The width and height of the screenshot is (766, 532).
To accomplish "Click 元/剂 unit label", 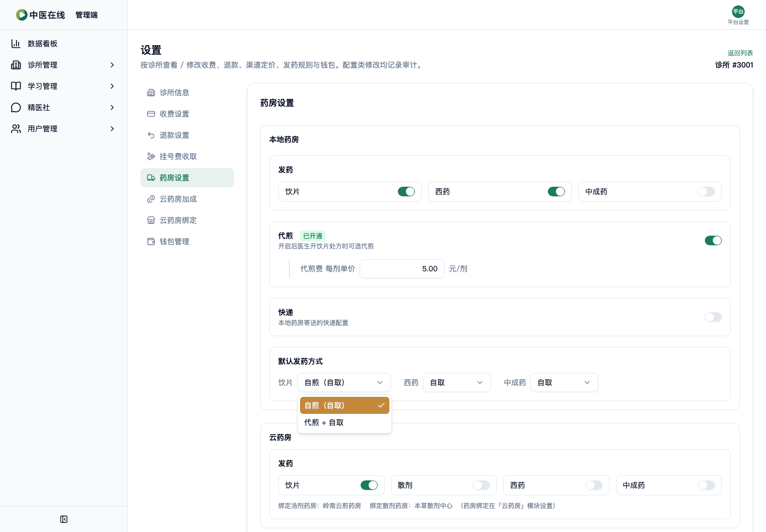I will click(x=458, y=269).
